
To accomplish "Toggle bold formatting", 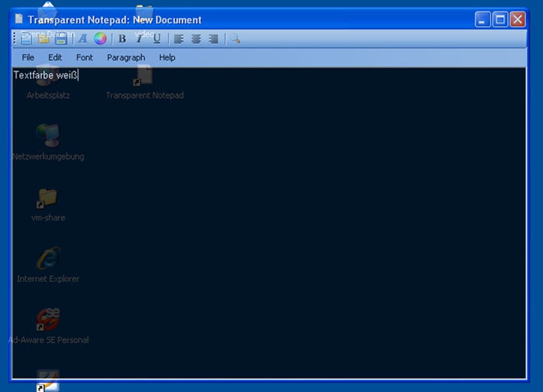I will pos(122,38).
